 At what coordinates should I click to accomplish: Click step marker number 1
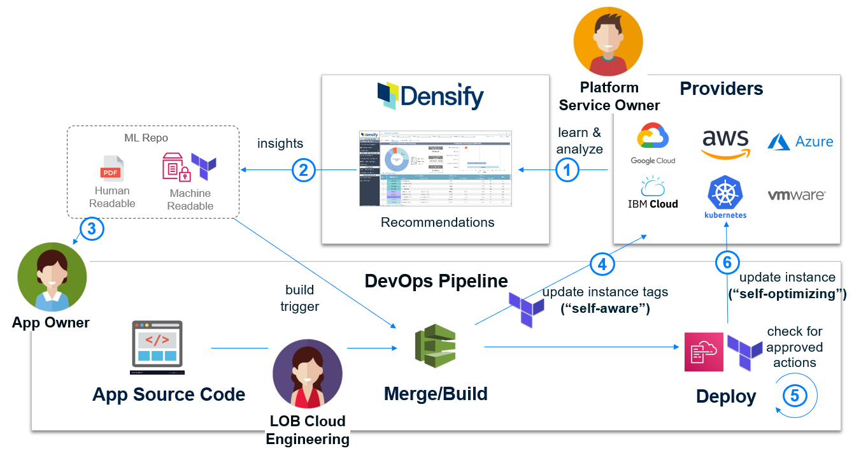pos(567,170)
